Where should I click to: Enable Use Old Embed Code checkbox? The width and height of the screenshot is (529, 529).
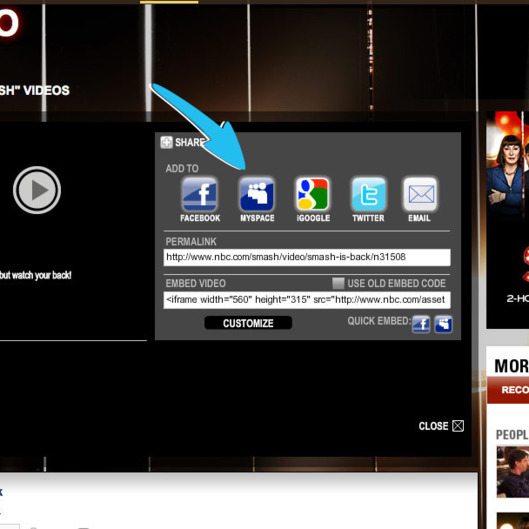(x=338, y=283)
